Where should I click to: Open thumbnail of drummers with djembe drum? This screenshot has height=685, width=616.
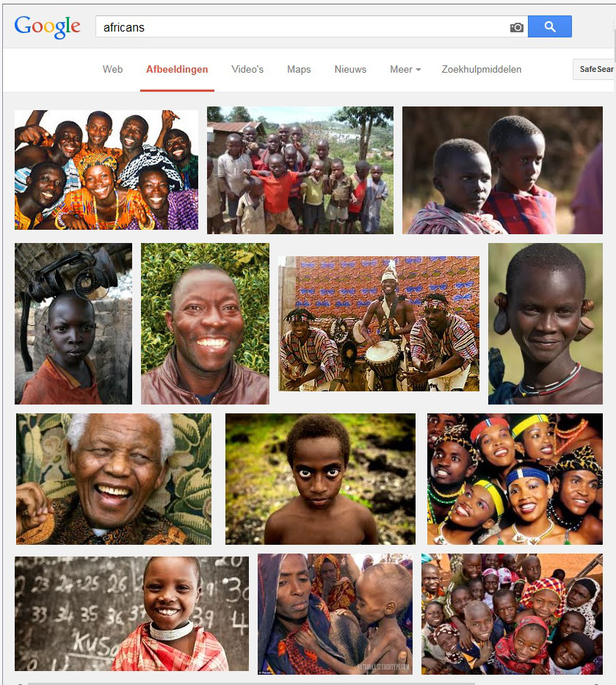(379, 324)
